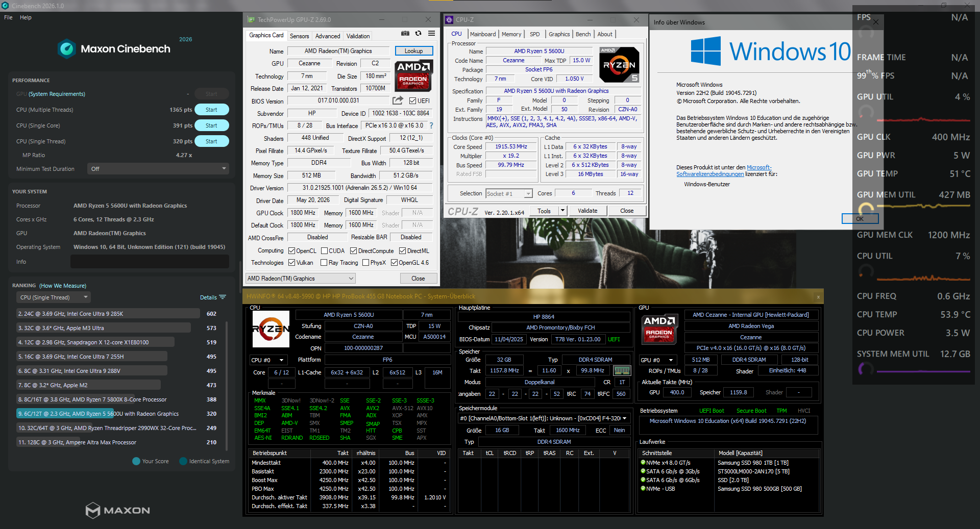This screenshot has width=980, height=529.
Task: Click the CPU-Z title bar icon
Action: tap(449, 20)
